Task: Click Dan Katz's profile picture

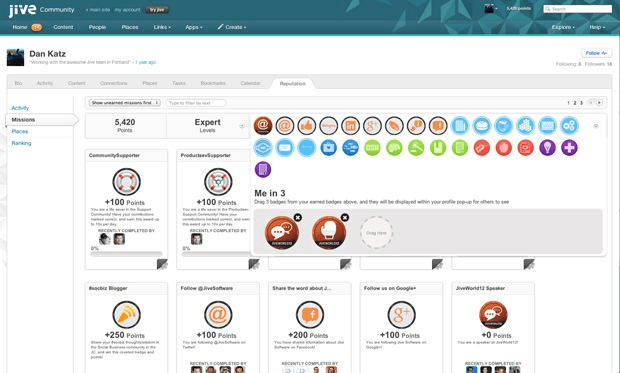Action: tap(15, 57)
